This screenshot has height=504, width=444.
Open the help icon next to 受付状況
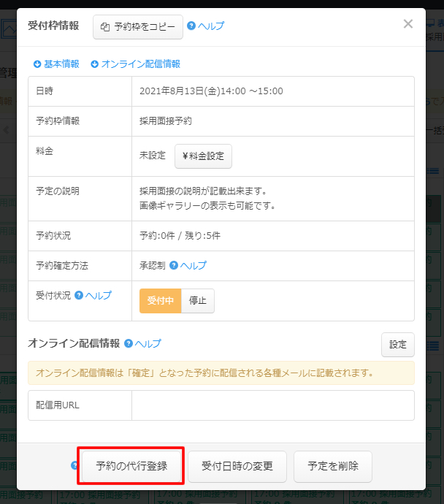click(x=79, y=296)
